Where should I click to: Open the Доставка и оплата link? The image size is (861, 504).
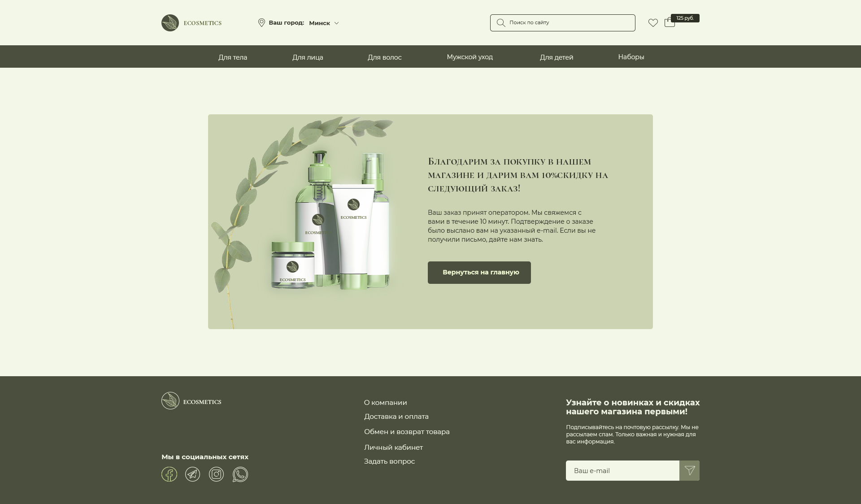(x=396, y=417)
